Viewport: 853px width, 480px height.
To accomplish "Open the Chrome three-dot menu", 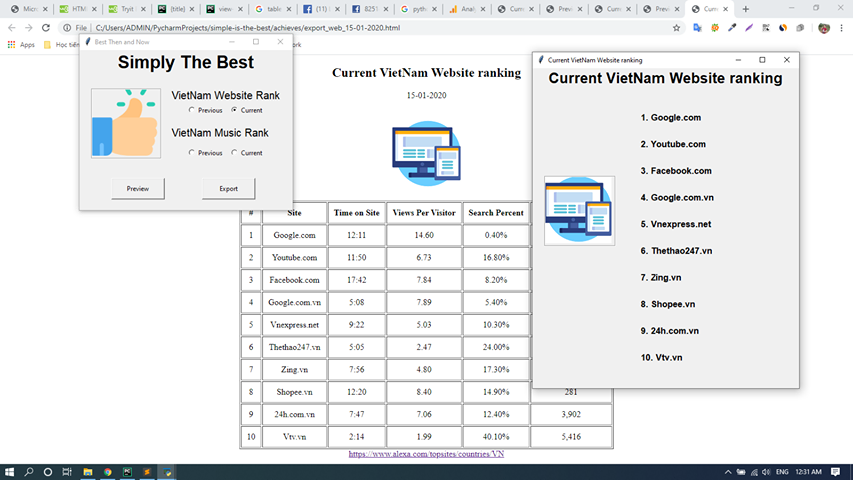I will tap(842, 28).
